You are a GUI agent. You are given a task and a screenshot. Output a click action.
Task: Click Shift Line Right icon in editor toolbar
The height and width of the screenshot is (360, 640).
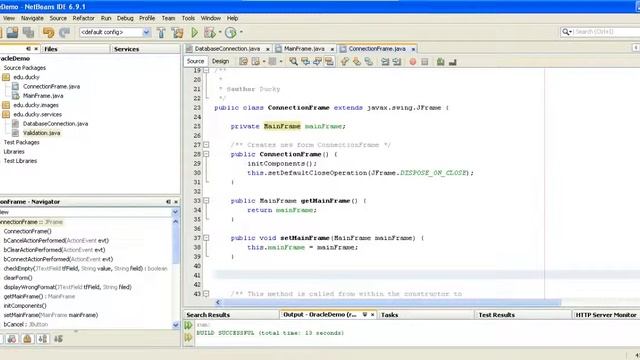pos(397,62)
